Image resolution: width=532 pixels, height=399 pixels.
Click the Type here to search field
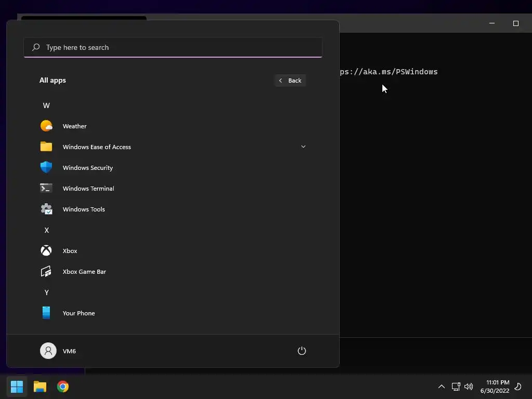pos(173,47)
